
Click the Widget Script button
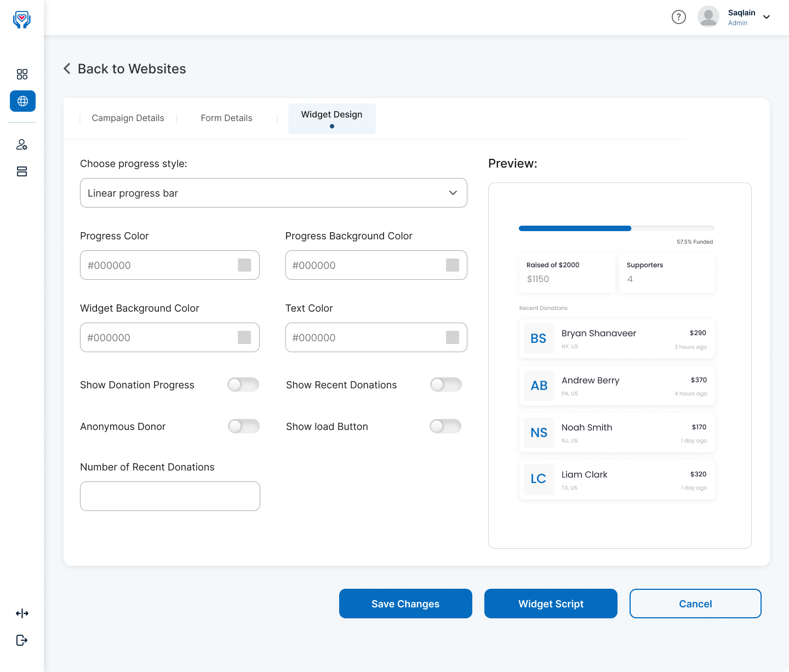click(551, 604)
